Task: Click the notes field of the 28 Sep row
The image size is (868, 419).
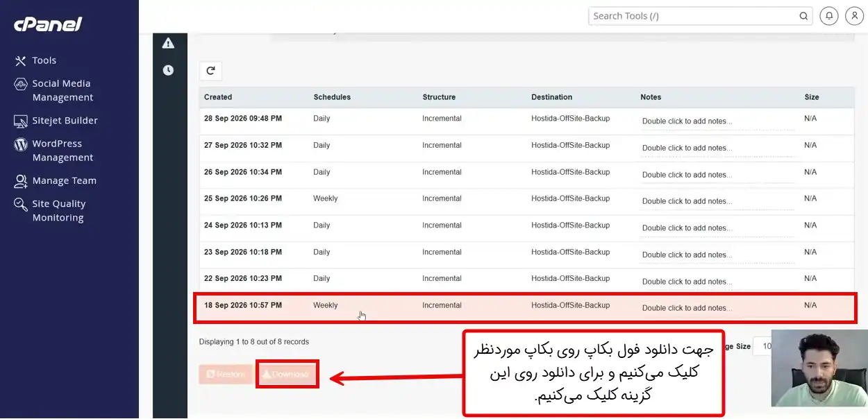Action: (x=718, y=121)
